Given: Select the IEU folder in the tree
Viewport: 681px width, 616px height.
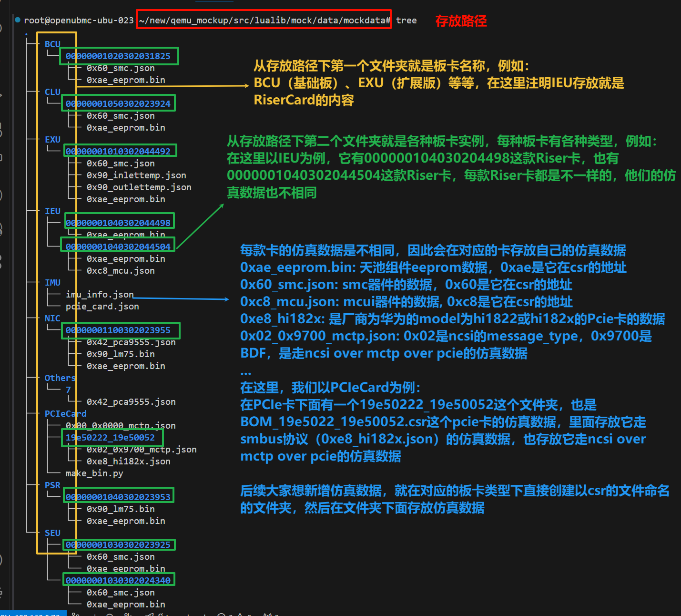Looking at the screenshot, I should pos(52,211).
